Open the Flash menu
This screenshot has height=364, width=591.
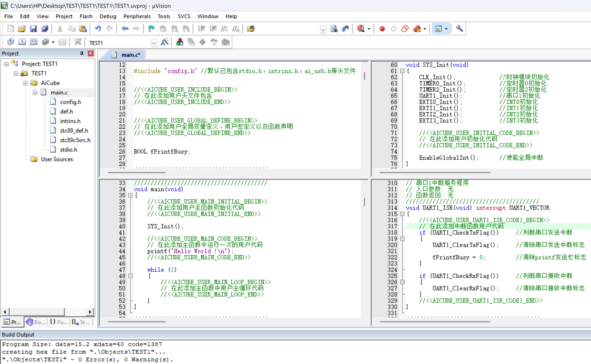[x=86, y=16]
